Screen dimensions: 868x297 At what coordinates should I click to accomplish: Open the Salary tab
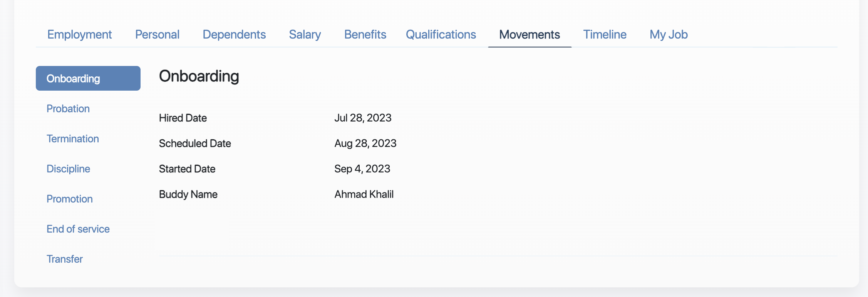tap(305, 34)
